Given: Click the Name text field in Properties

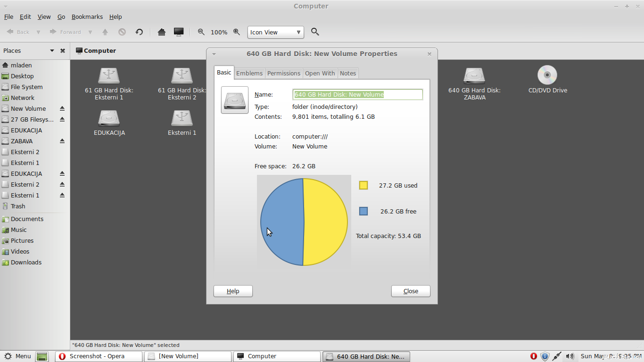Looking at the screenshot, I should pyautogui.click(x=358, y=95).
